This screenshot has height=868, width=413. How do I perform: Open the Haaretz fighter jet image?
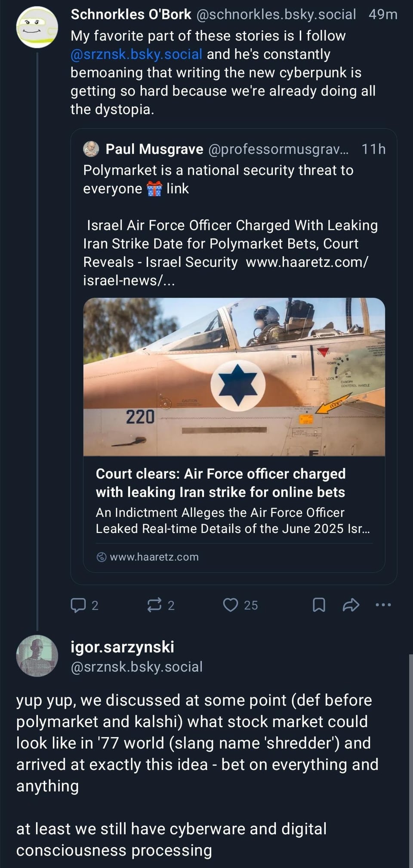coord(234,377)
